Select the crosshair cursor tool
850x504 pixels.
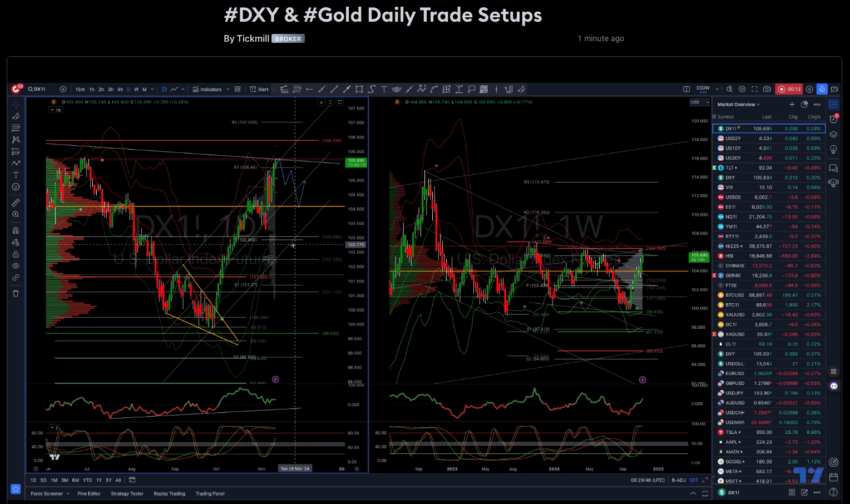(16, 105)
